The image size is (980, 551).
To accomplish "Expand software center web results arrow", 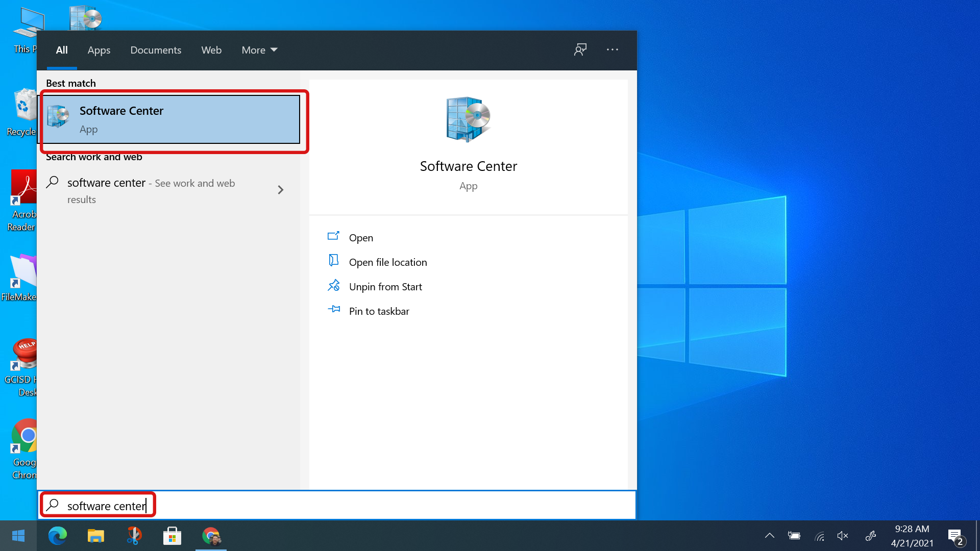I will point(280,190).
